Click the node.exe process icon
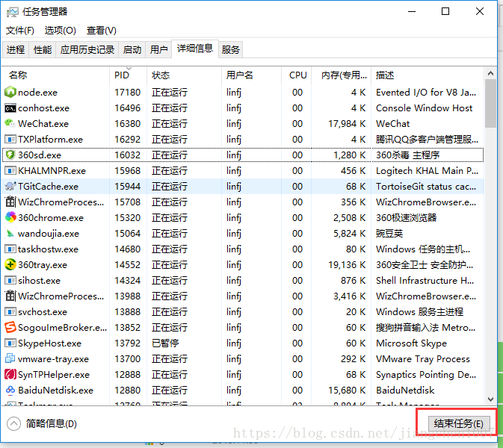Viewport: 503px width, 448px height. 10,93
